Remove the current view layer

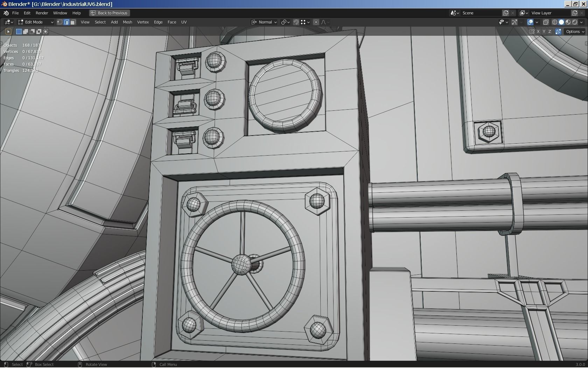click(x=582, y=13)
